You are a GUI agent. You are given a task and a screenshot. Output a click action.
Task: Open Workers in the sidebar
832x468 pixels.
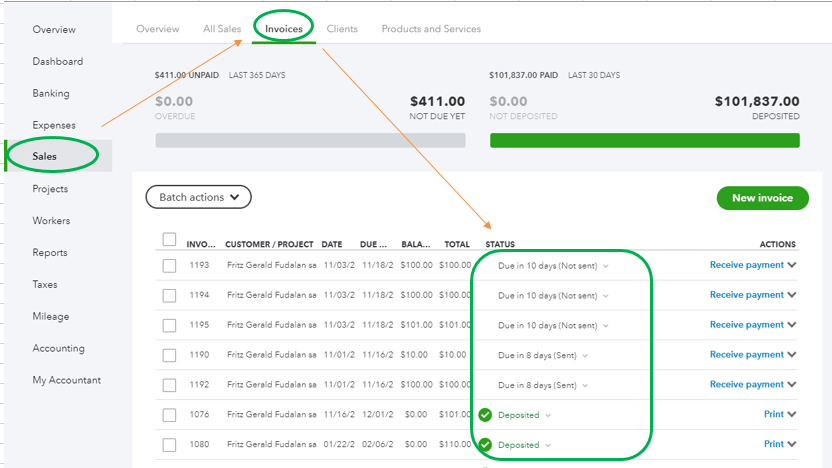[51, 220]
